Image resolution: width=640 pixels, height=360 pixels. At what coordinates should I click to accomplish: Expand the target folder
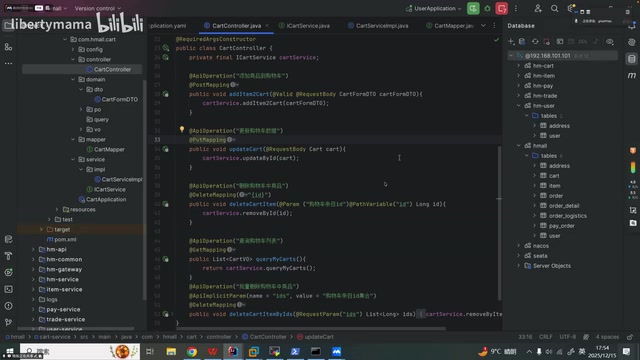pyautogui.click(x=41, y=229)
